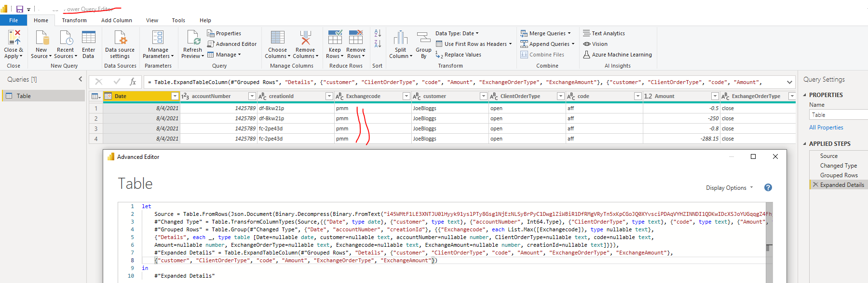Open the Merge Queries dropdown
This screenshot has width=868, height=283.
546,33
